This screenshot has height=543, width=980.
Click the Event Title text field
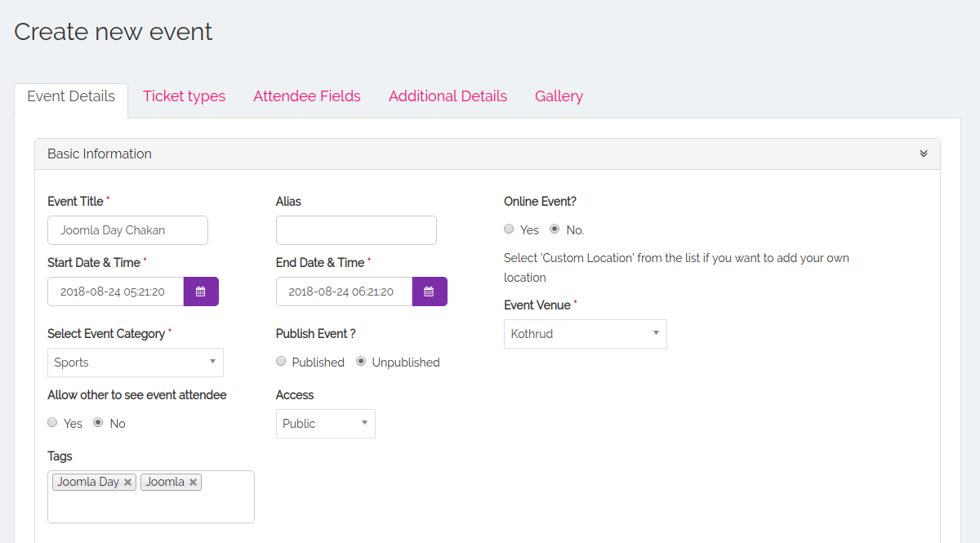[x=127, y=230]
